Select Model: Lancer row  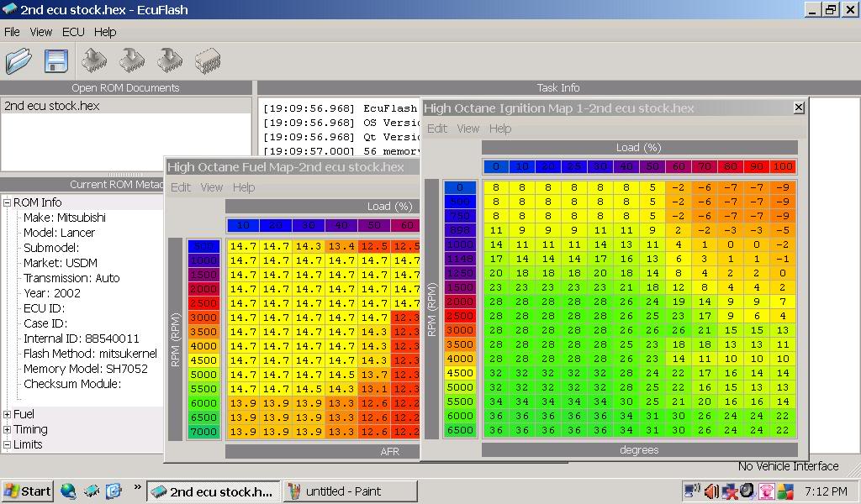pos(60,233)
